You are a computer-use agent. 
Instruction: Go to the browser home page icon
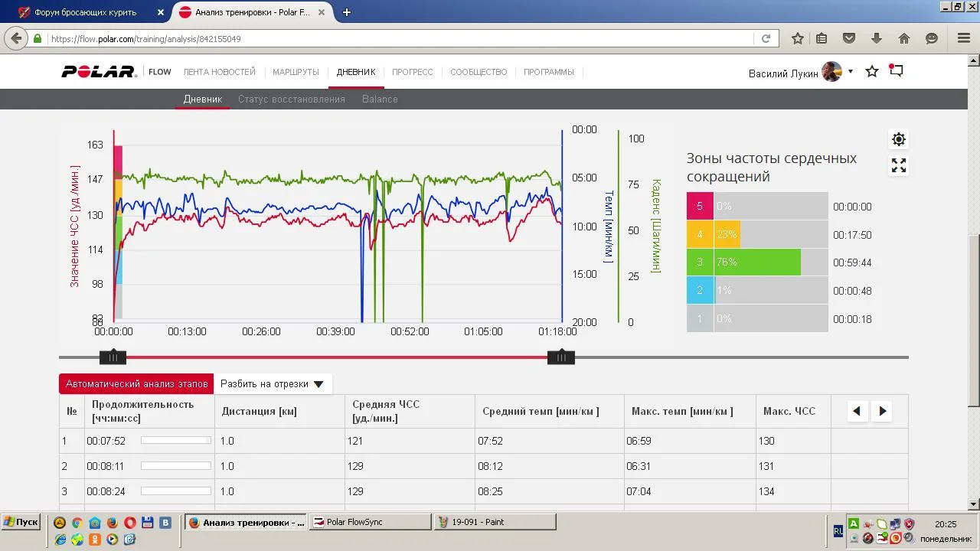[x=904, y=38]
